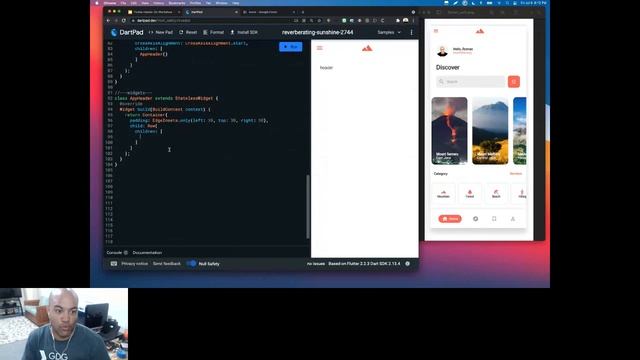This screenshot has height=360, width=640.
Task: Toggle the Null Safety switch
Action: pyautogui.click(x=191, y=264)
